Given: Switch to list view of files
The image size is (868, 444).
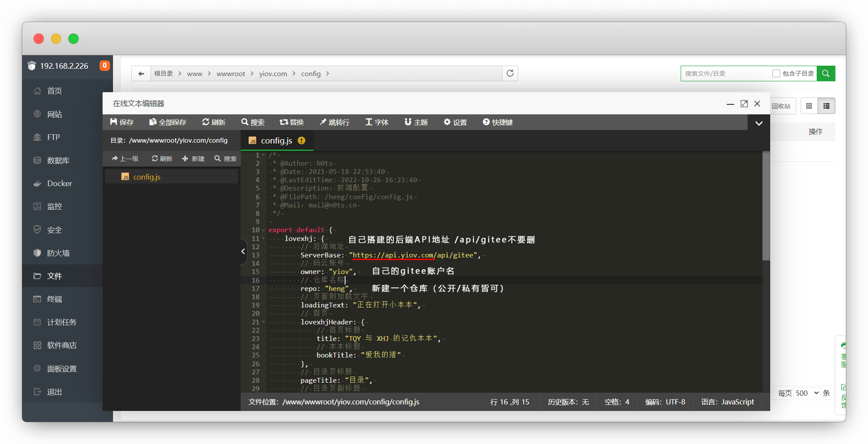Looking at the screenshot, I should pyautogui.click(x=826, y=106).
